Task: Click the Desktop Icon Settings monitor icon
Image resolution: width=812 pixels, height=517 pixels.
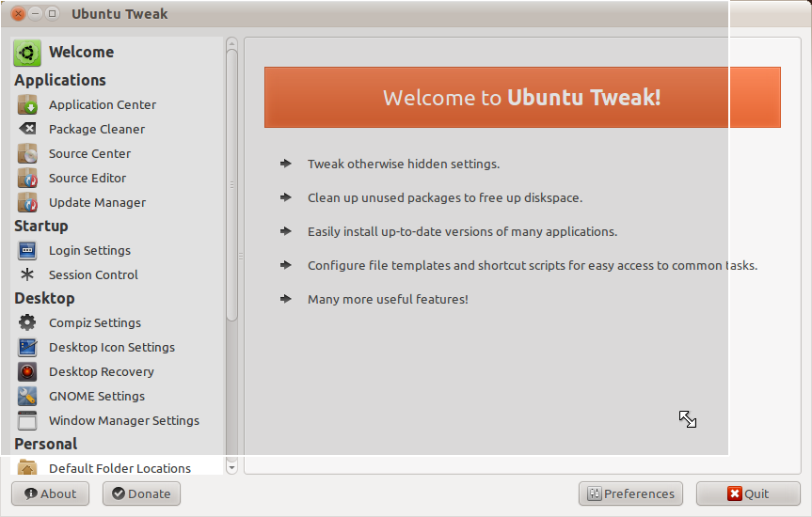Action: [x=27, y=347]
